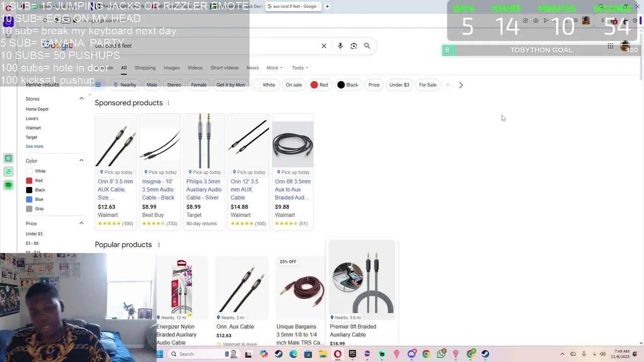Switch to the News tab
This screenshot has width=644, height=362.
(253, 68)
